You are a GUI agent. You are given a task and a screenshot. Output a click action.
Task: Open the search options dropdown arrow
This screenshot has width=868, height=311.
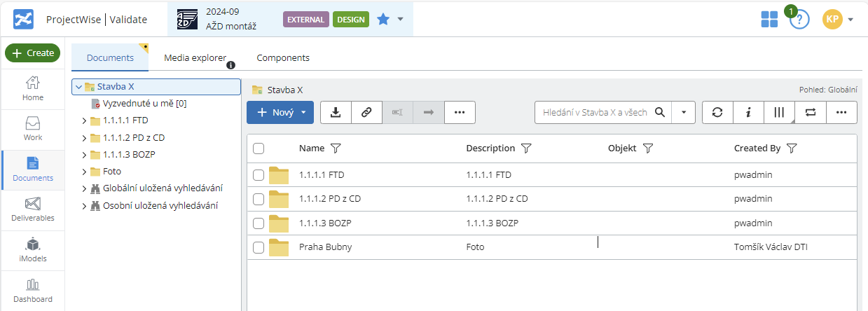pyautogui.click(x=683, y=112)
